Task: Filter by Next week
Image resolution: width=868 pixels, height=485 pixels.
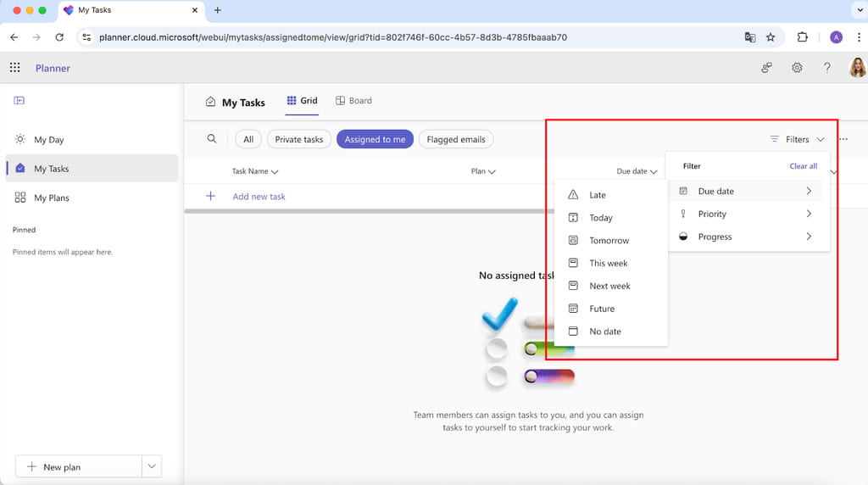Action: (610, 286)
